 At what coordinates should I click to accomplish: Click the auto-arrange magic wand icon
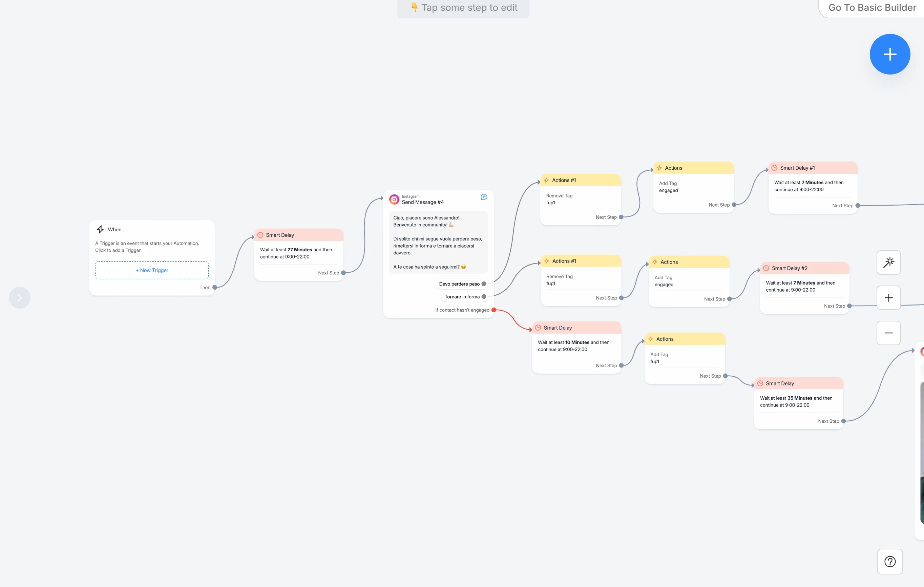(x=888, y=263)
